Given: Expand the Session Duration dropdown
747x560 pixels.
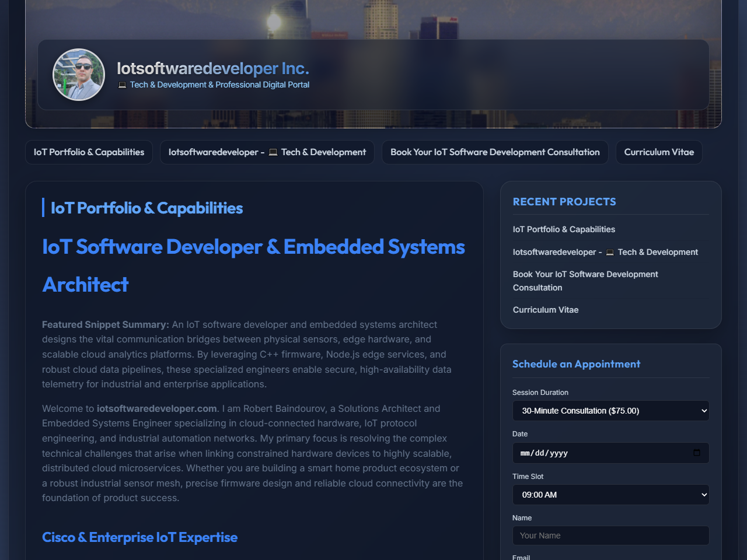Looking at the screenshot, I should (x=610, y=411).
